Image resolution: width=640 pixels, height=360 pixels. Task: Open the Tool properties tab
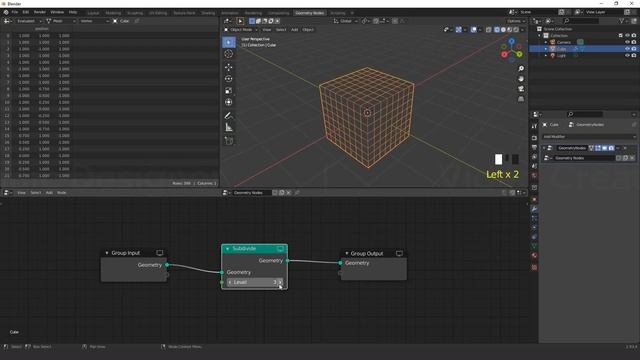[534, 126]
